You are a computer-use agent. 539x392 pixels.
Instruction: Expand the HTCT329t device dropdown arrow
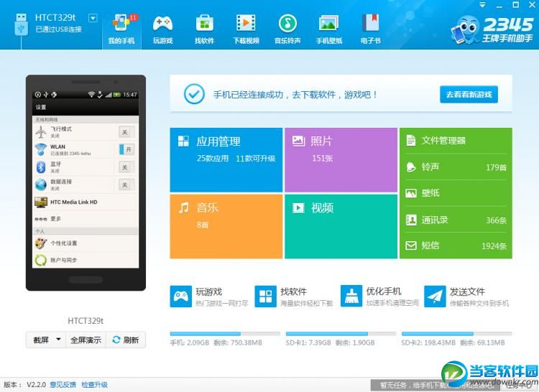[x=93, y=18]
